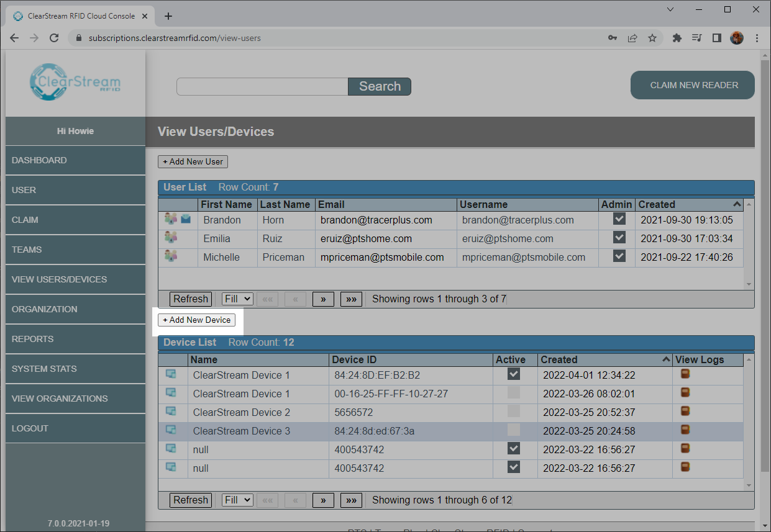View site information via the lock icon

(x=78, y=38)
